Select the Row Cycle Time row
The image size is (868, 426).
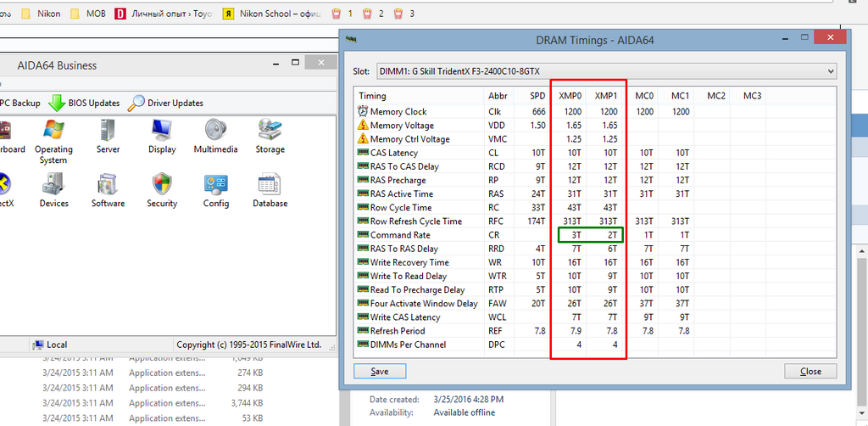pyautogui.click(x=595, y=207)
